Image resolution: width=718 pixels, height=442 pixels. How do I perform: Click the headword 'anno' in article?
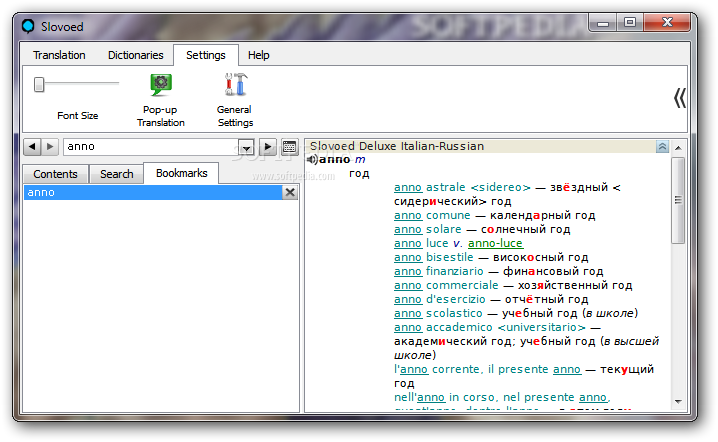click(334, 159)
